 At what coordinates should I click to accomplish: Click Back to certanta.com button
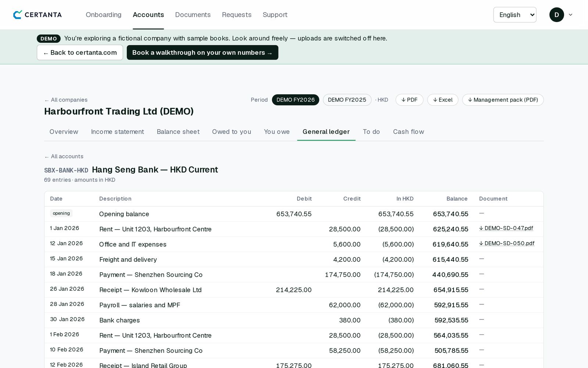80,53
